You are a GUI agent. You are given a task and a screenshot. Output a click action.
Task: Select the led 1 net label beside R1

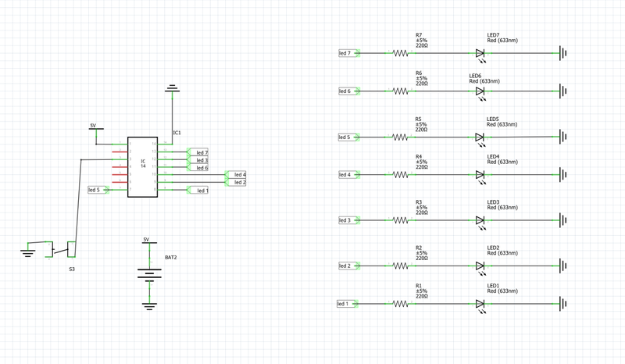tap(345, 304)
